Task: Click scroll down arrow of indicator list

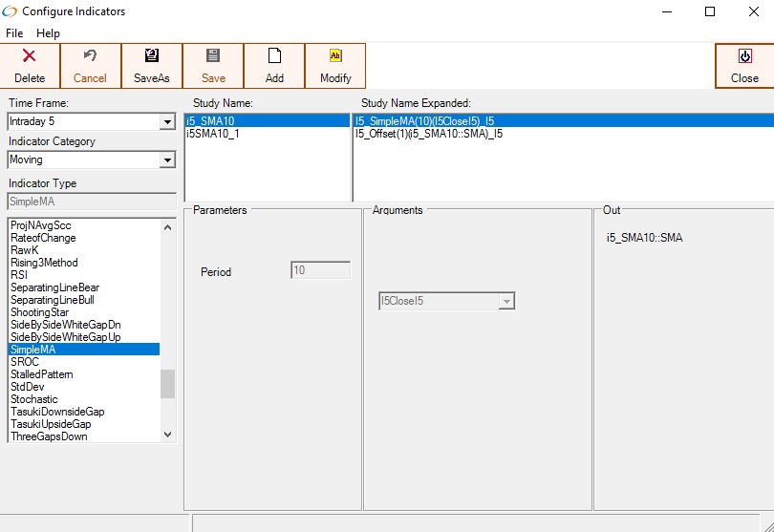Action: tap(168, 435)
